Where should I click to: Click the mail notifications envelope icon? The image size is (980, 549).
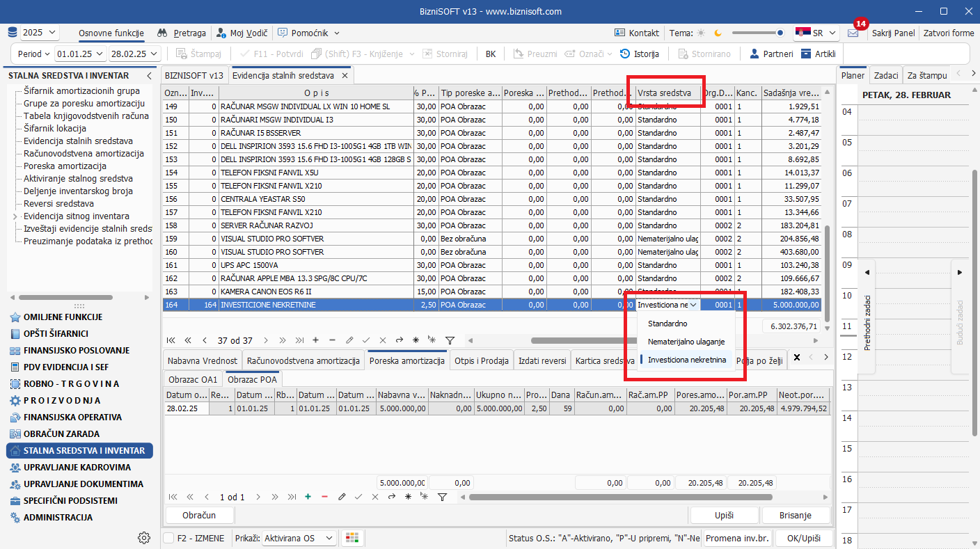point(853,33)
